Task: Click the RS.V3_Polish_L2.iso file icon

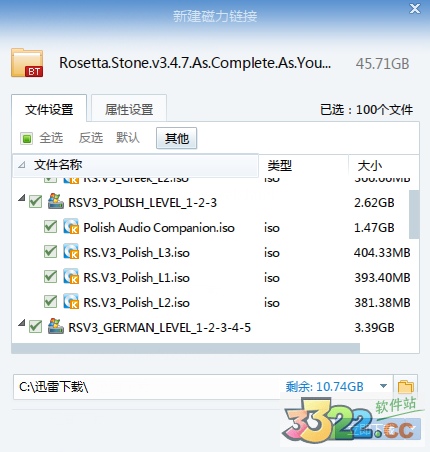Action: coord(71,302)
